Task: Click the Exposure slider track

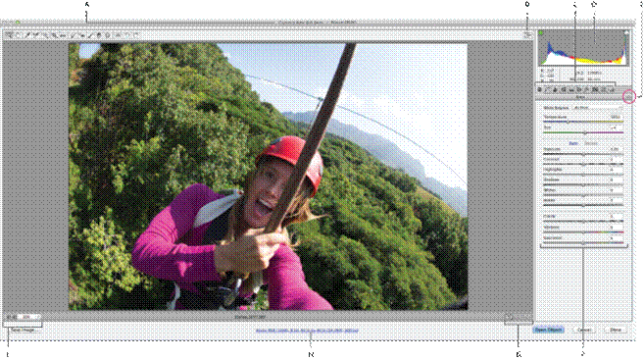Action: click(x=583, y=154)
